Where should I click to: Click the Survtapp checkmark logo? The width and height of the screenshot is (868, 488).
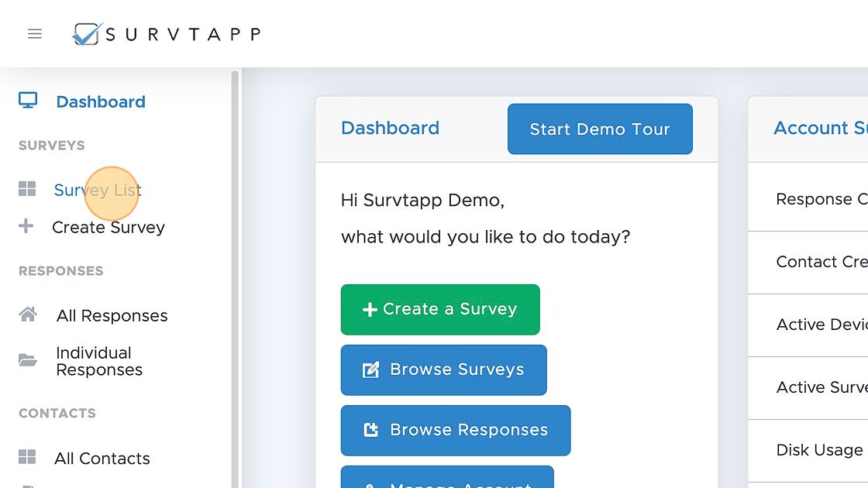click(x=88, y=34)
